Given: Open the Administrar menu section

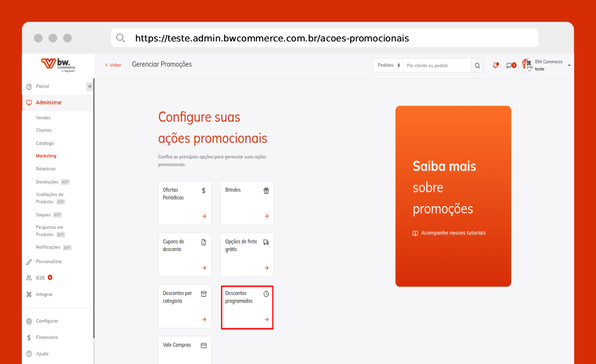Looking at the screenshot, I should 49,102.
